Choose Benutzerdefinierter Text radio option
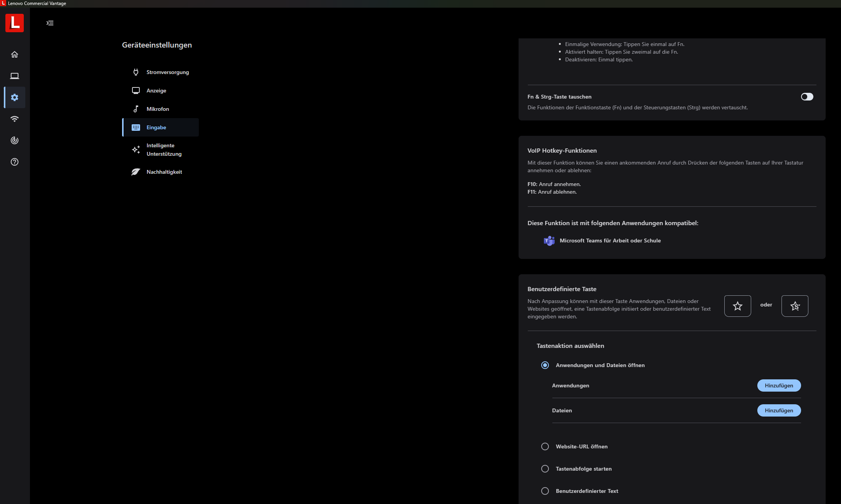Viewport: 841px width, 504px height. 545,491
